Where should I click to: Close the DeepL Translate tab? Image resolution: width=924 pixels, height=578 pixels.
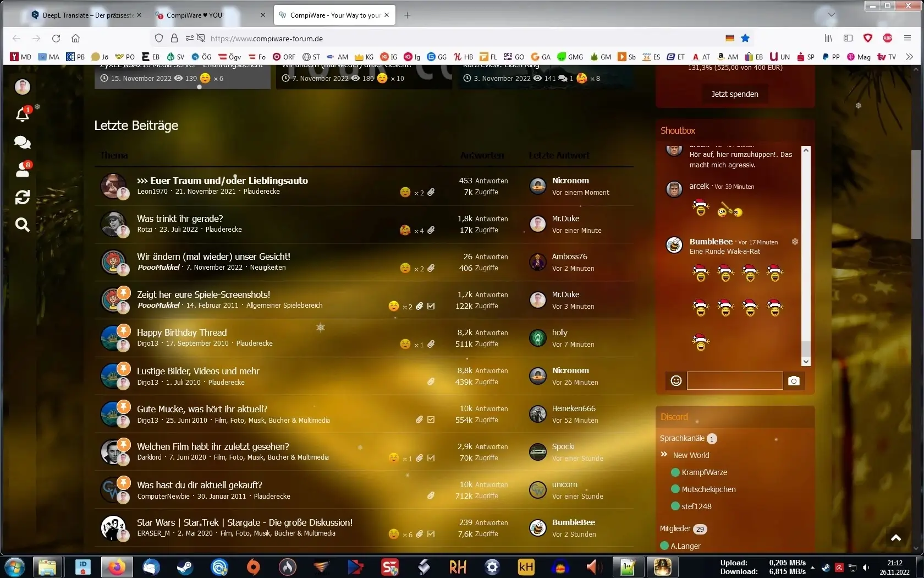[139, 15]
